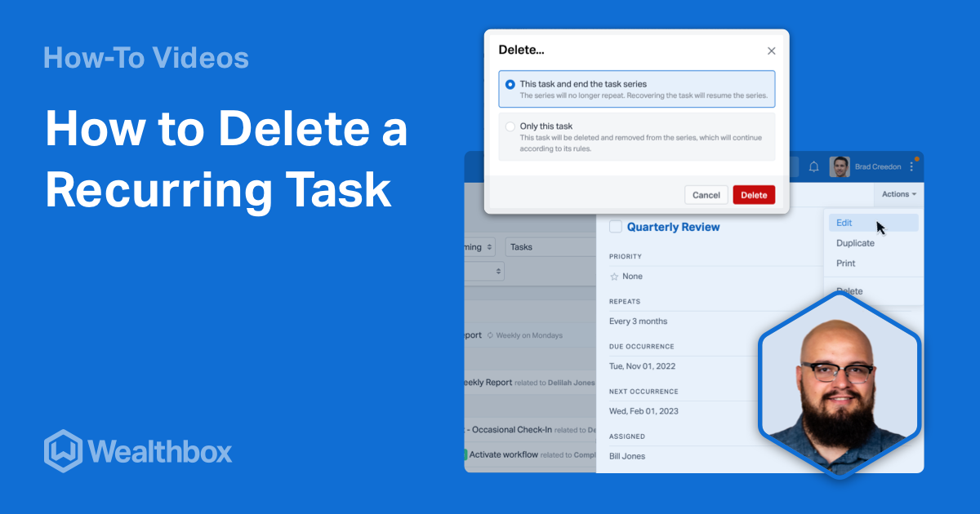Select the 'Only this task' option

click(637, 136)
